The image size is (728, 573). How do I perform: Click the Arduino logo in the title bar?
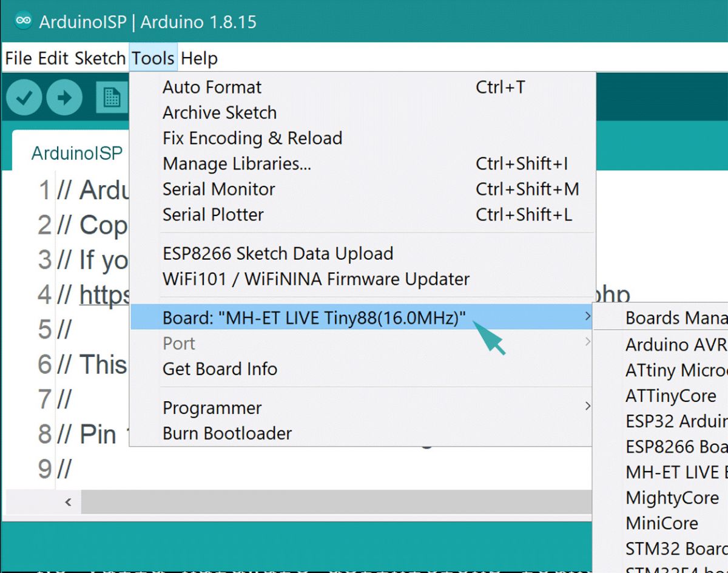tap(24, 20)
